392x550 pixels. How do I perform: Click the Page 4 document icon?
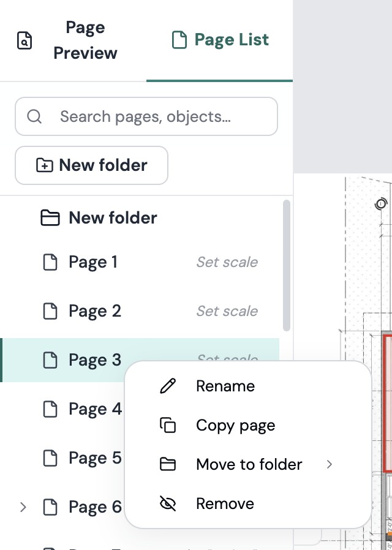[50, 409]
